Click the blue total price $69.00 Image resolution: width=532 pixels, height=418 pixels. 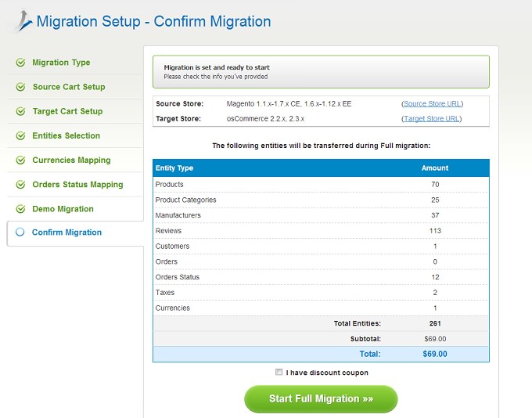[x=435, y=354]
